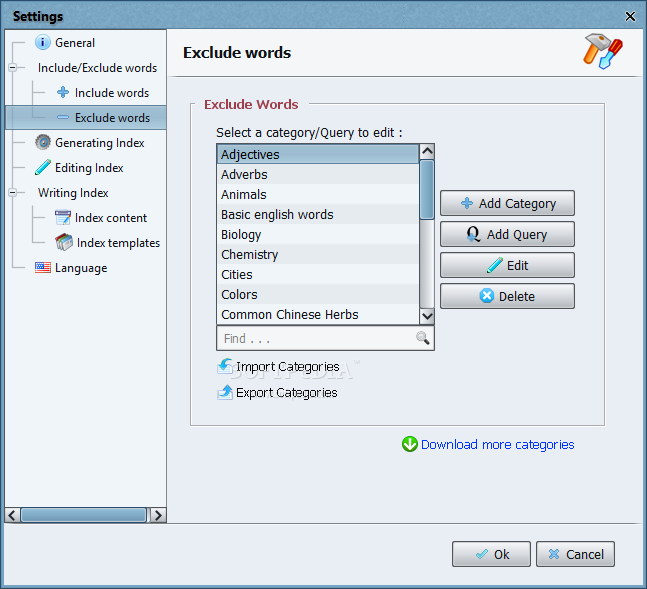The width and height of the screenshot is (647, 589).
Task: Click the Add Query button
Action: (x=507, y=234)
